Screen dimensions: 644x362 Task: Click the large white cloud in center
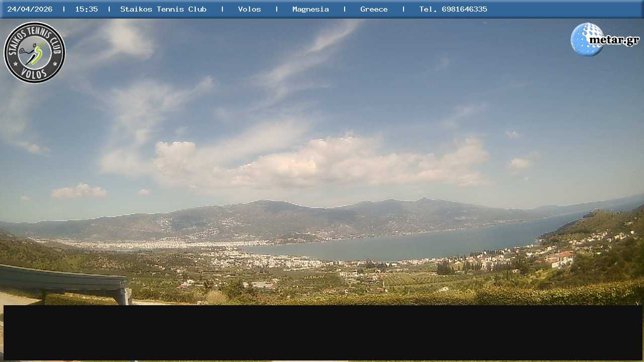pyautogui.click(x=322, y=161)
